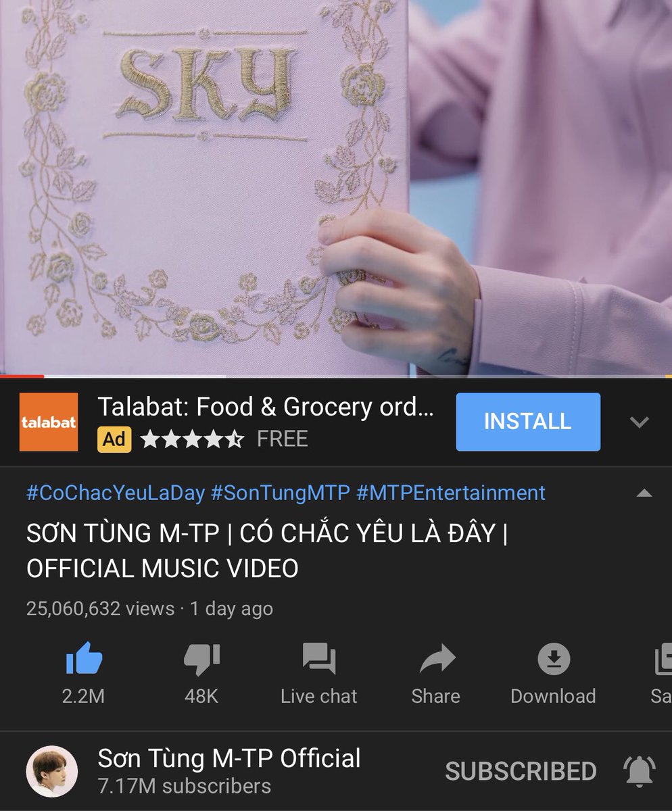
Task: Seek using the red video progress bar
Action: point(336,376)
